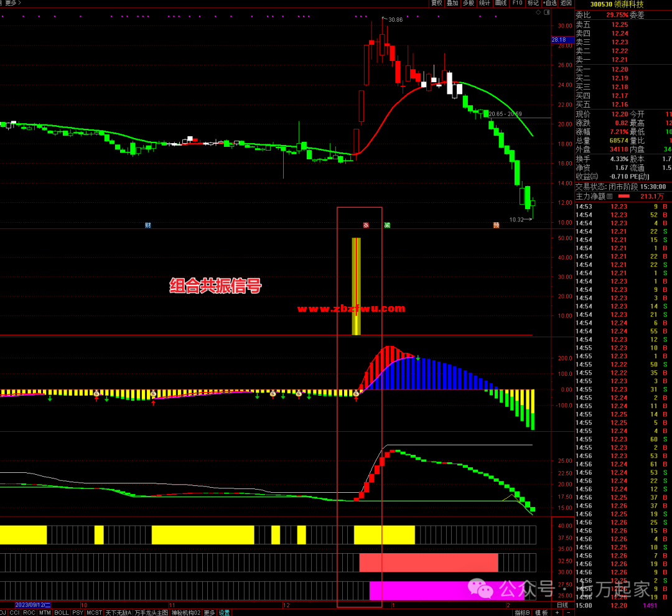This screenshot has width=672, height=616.
Task: Open the 叠加 overlay option
Action: 452,3
